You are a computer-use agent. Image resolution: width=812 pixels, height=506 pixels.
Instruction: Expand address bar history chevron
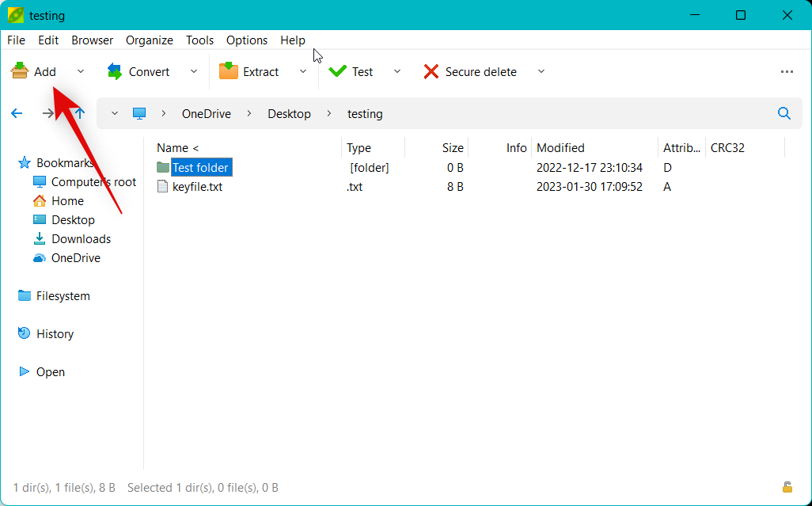coord(115,113)
